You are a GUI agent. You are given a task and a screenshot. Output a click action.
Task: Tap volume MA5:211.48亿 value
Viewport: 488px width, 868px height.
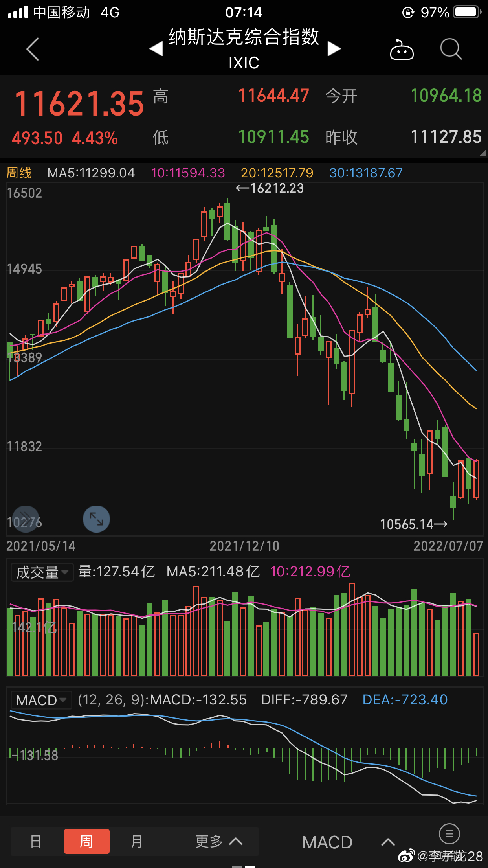[x=213, y=572]
